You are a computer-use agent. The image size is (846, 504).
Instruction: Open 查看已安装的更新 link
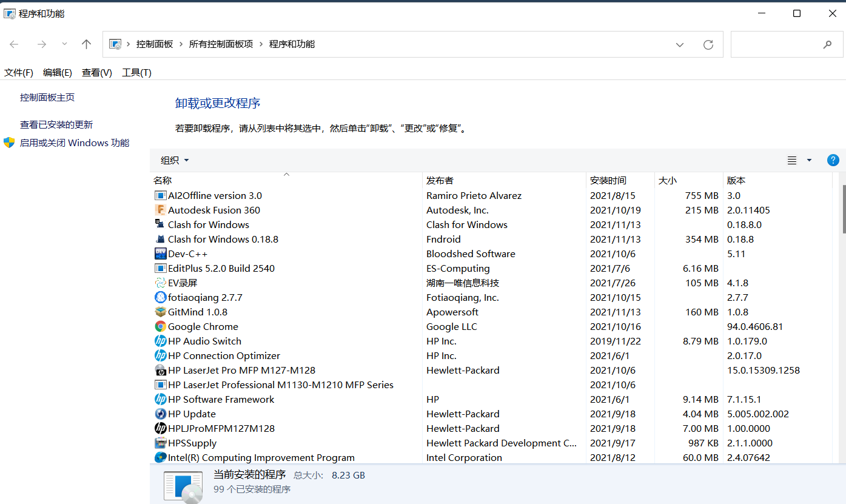point(56,124)
